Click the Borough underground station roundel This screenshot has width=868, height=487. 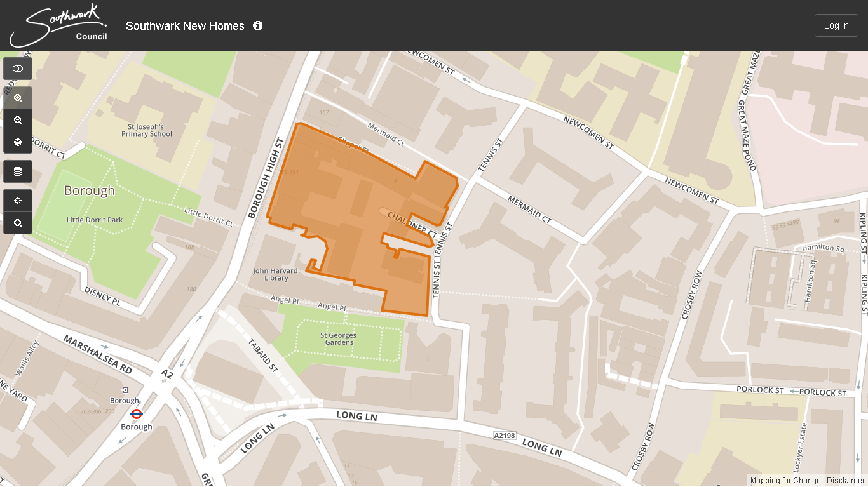point(136,414)
